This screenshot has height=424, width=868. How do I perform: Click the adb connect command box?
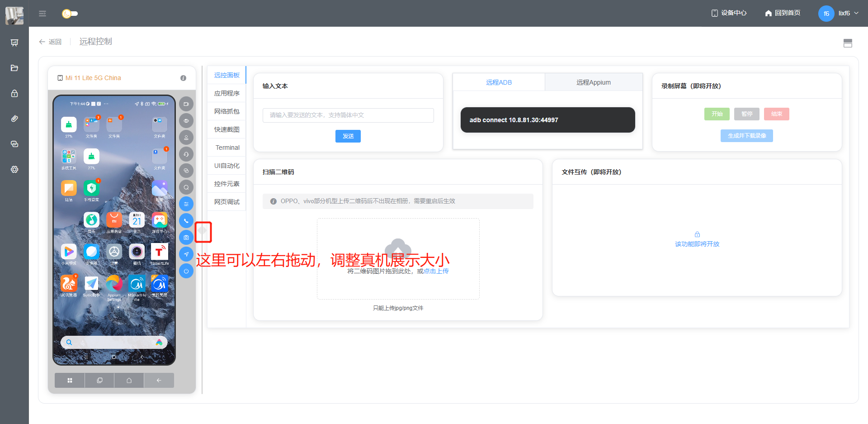click(547, 120)
